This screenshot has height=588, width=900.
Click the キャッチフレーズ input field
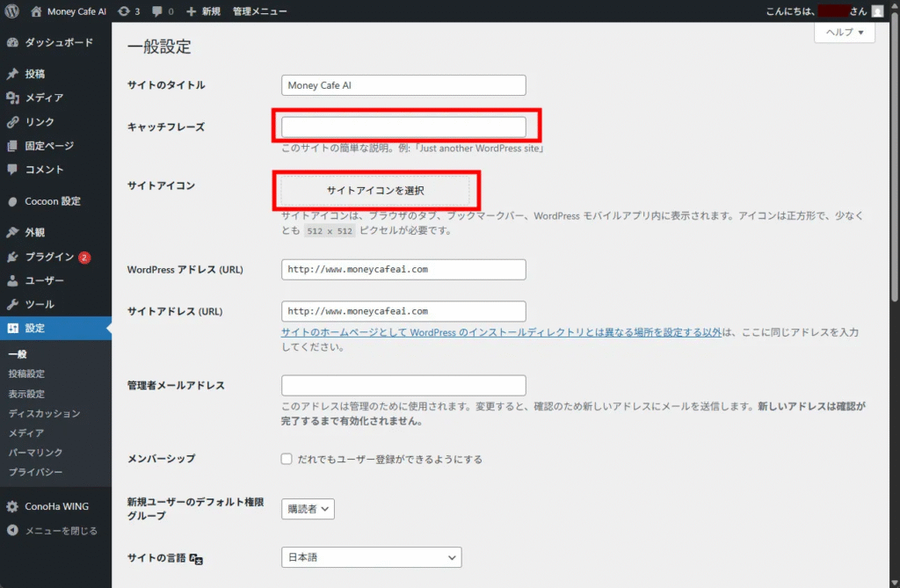coord(403,127)
